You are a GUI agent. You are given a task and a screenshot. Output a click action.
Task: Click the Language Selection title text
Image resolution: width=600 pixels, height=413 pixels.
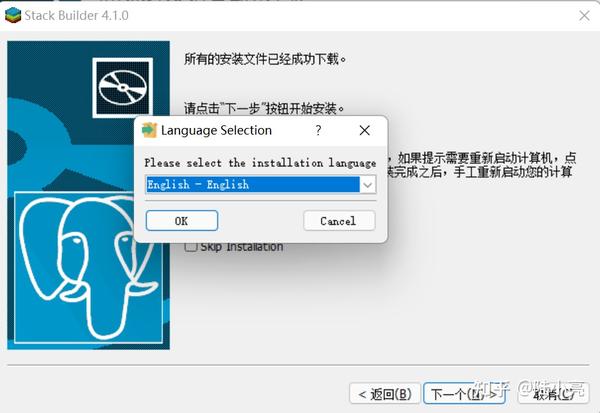coord(216,131)
